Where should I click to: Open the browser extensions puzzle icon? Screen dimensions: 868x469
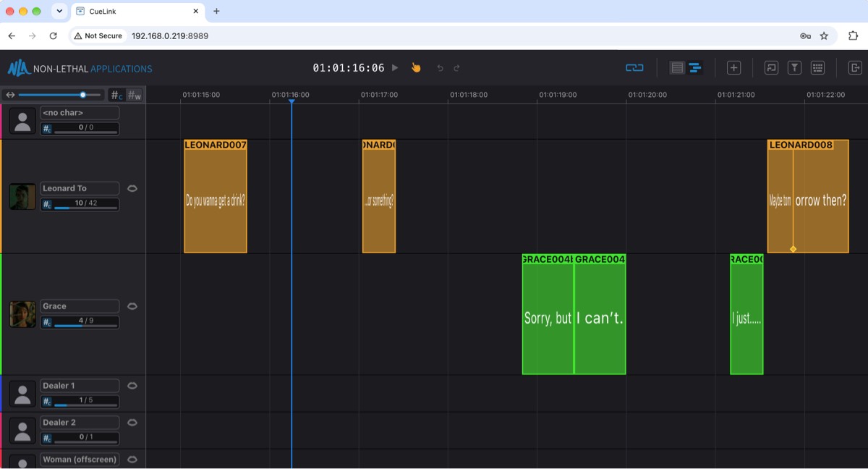coord(853,35)
